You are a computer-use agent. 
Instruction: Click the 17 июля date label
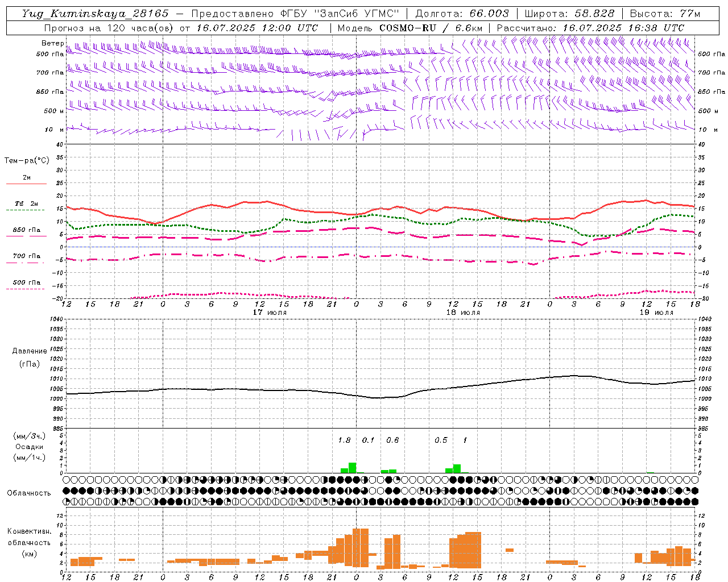270,313
